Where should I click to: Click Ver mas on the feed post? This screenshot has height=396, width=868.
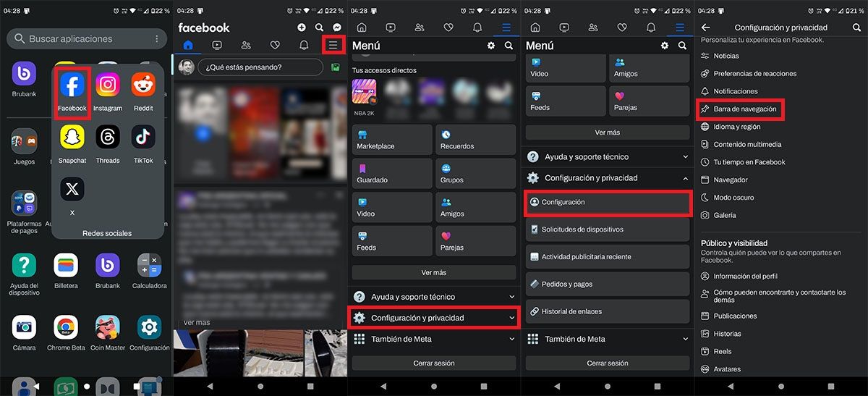197,322
